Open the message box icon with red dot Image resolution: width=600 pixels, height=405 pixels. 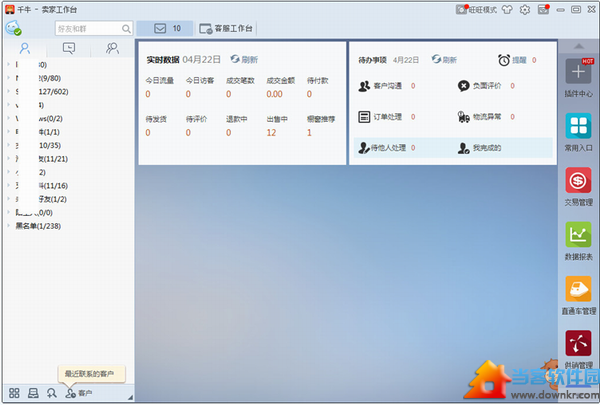(x=543, y=10)
